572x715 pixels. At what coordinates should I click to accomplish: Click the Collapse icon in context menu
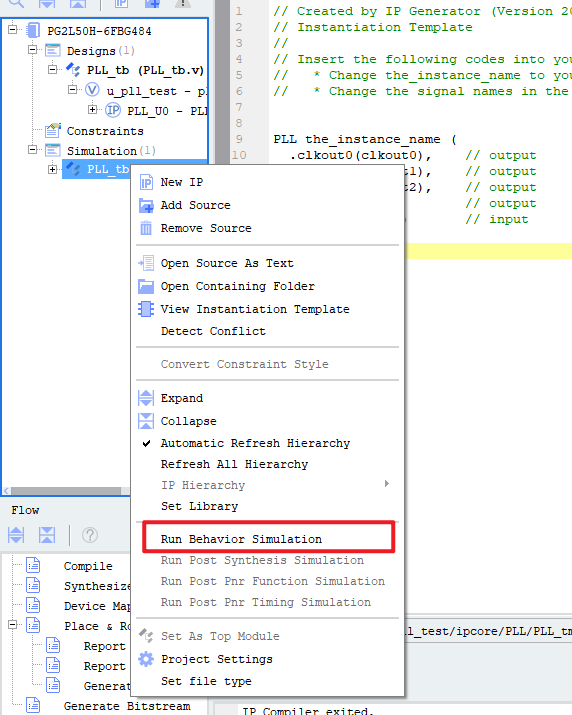[146, 420]
